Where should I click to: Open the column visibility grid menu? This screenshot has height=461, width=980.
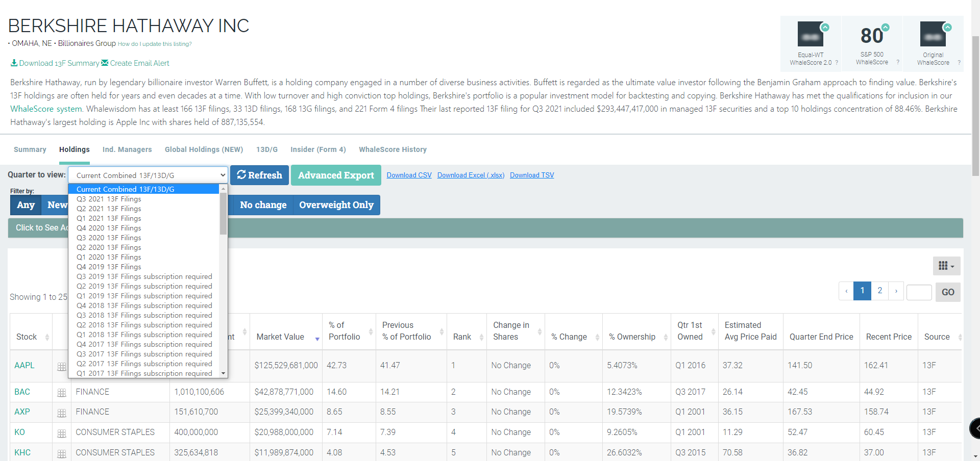pos(946,266)
